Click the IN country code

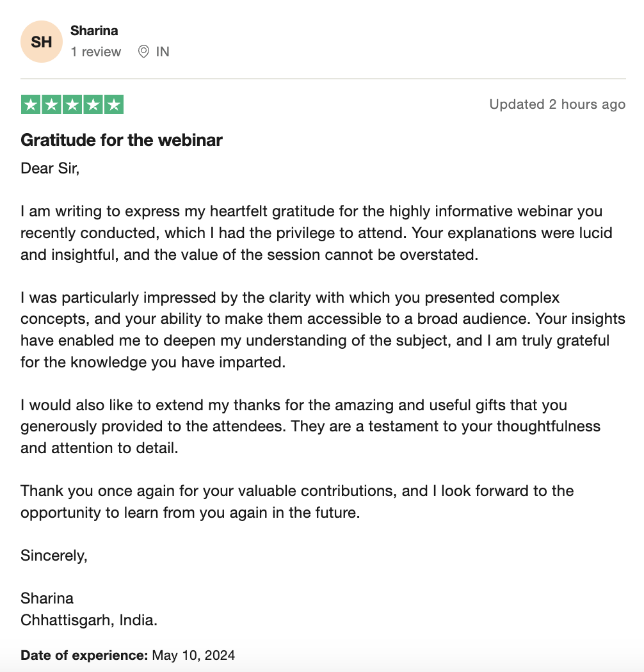click(x=163, y=52)
